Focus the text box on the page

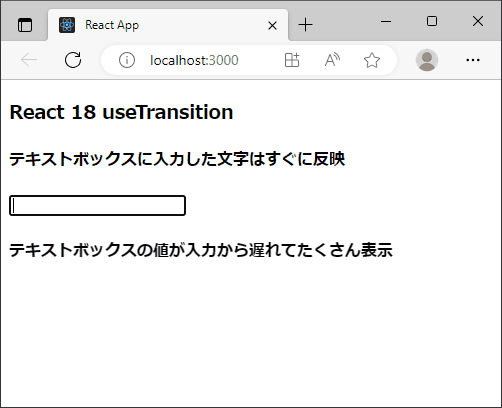(x=97, y=205)
